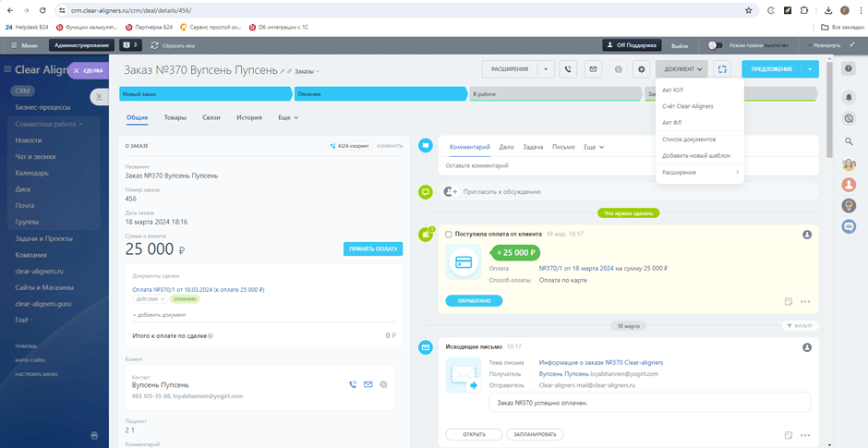Select the Задача tab in timeline editor

(534, 147)
